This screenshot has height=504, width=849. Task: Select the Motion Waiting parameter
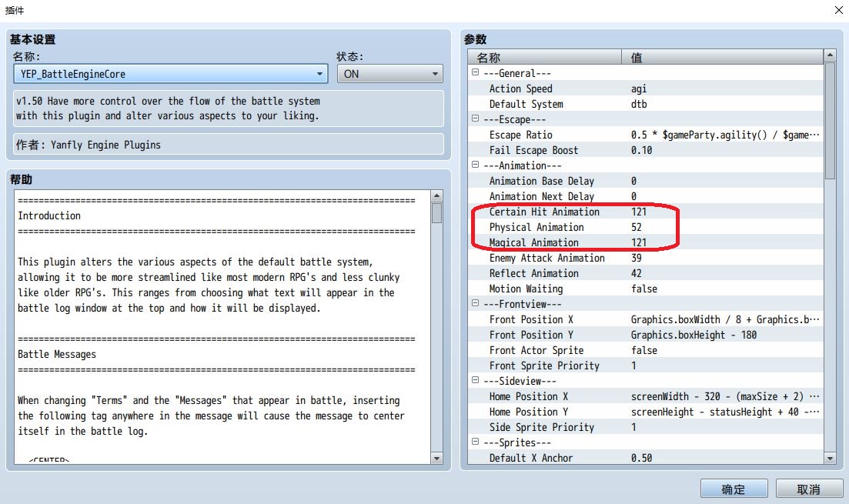click(646, 289)
